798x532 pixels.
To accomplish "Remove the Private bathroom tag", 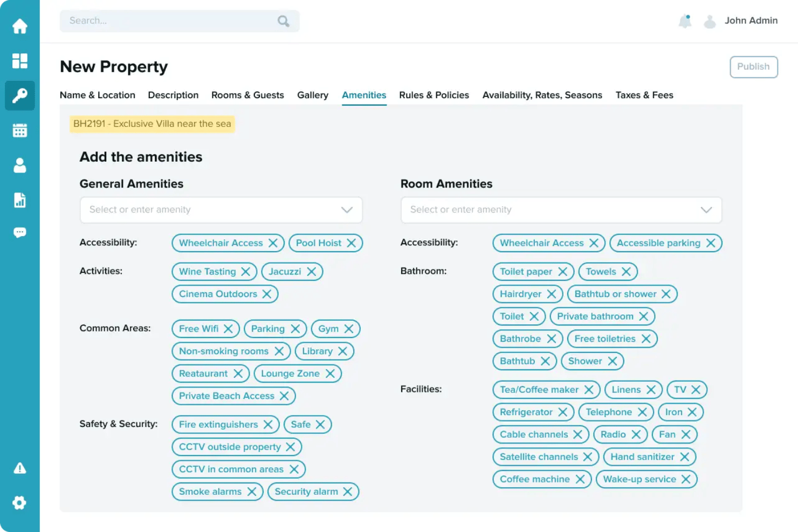I will click(x=643, y=316).
